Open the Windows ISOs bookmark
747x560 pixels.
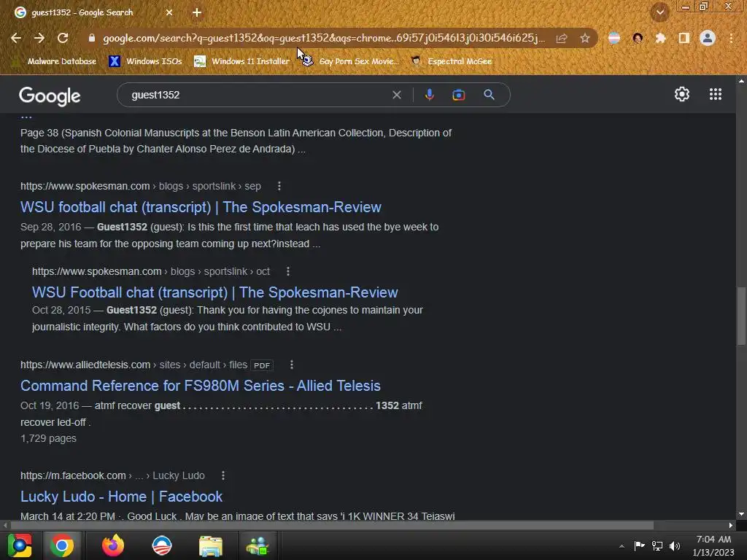click(145, 61)
